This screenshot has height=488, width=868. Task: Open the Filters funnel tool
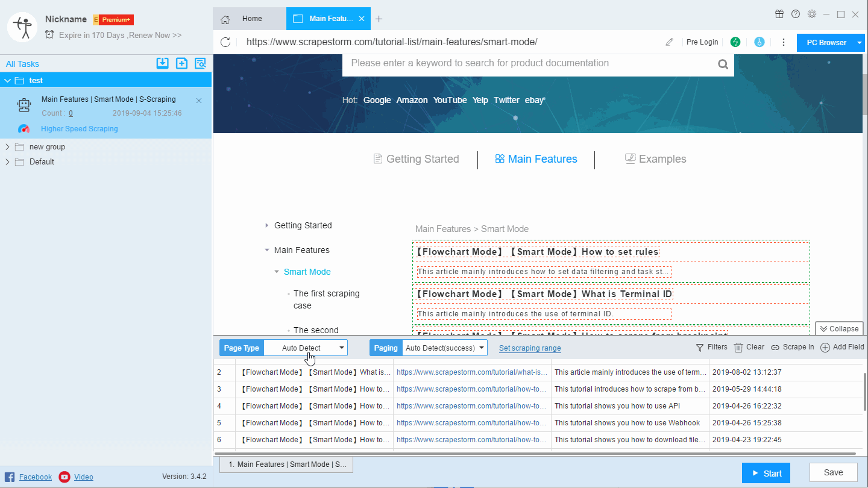click(712, 347)
